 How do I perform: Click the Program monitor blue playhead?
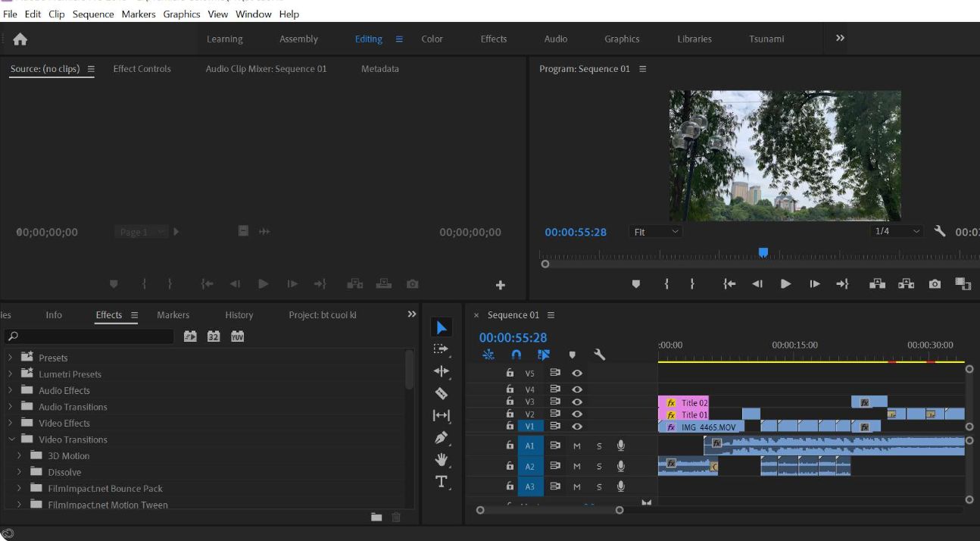763,252
